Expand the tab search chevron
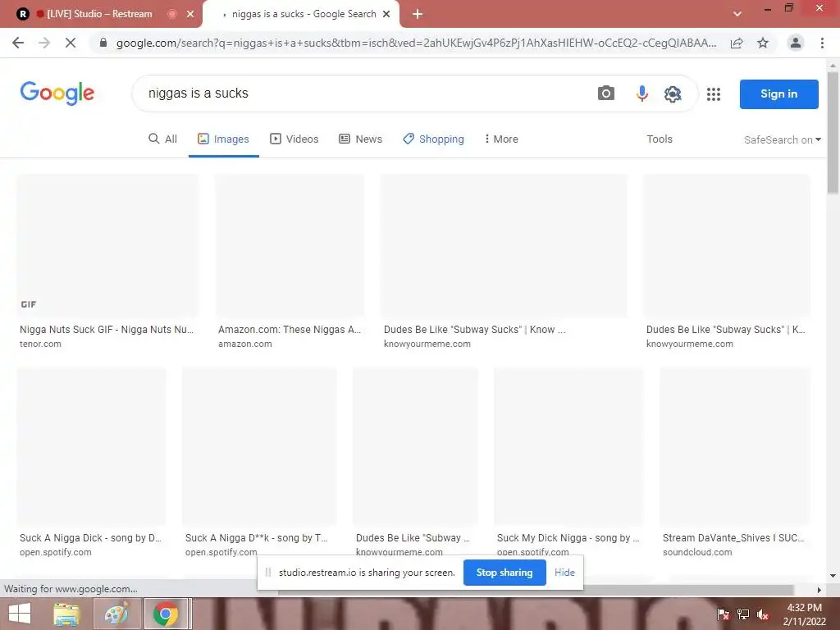840x630 pixels. click(737, 14)
